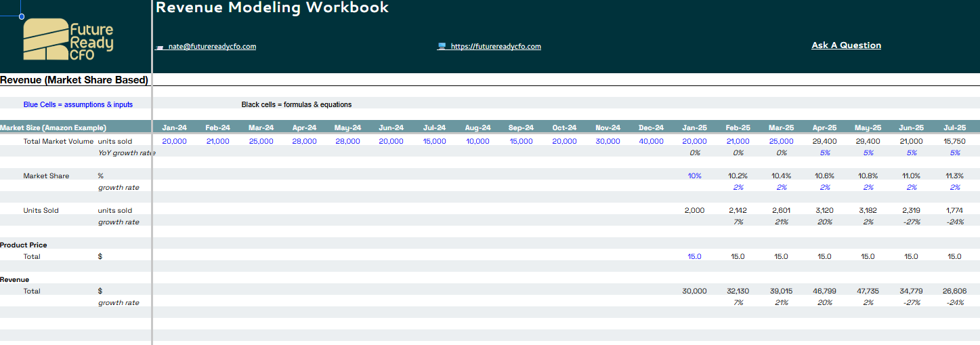Select the May-24 column header
Viewport: 980px width, 345px height.
[347, 127]
